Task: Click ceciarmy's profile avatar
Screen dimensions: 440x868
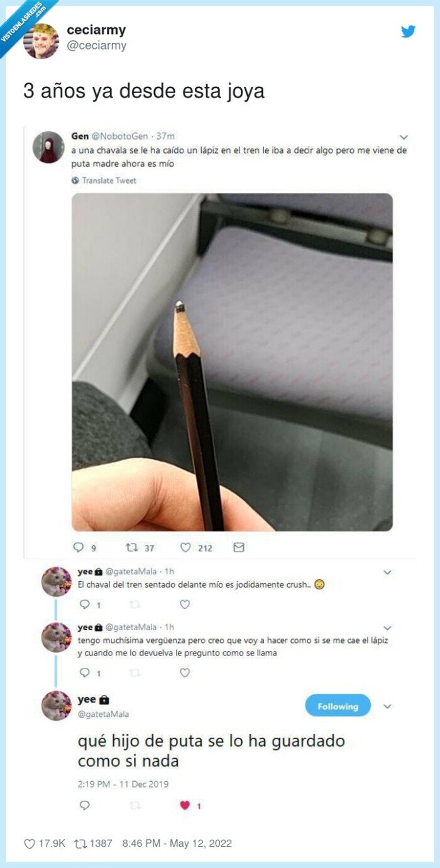Action: click(x=41, y=42)
